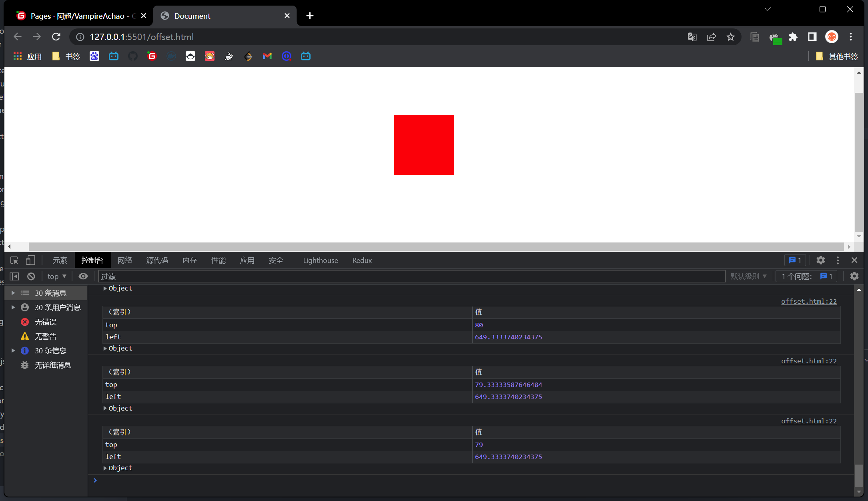The height and width of the screenshot is (501, 868).
Task: Click the page reload button
Action: tap(56, 37)
